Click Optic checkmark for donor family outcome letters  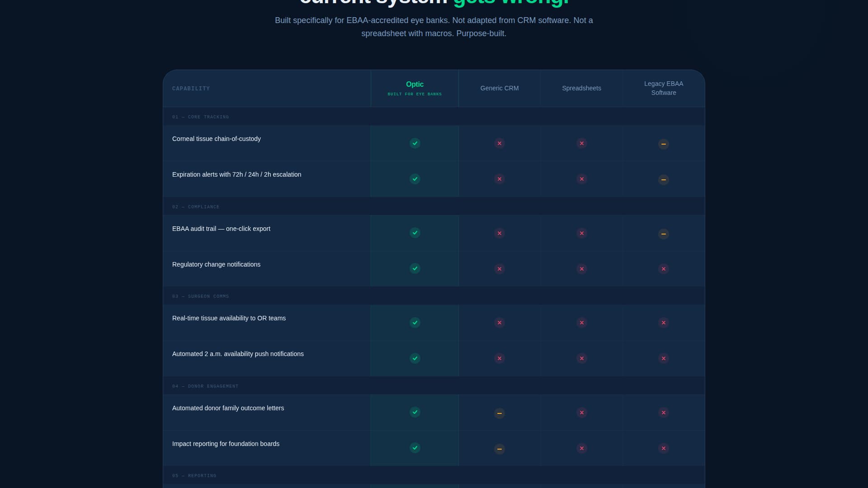click(x=415, y=412)
